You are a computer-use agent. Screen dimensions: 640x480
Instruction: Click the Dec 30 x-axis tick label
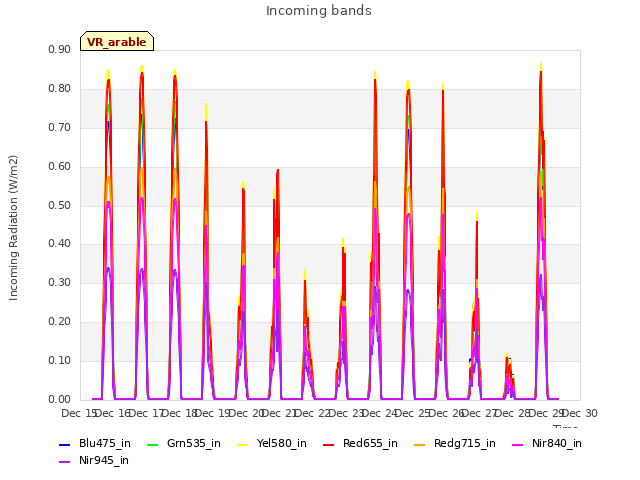coord(580,413)
